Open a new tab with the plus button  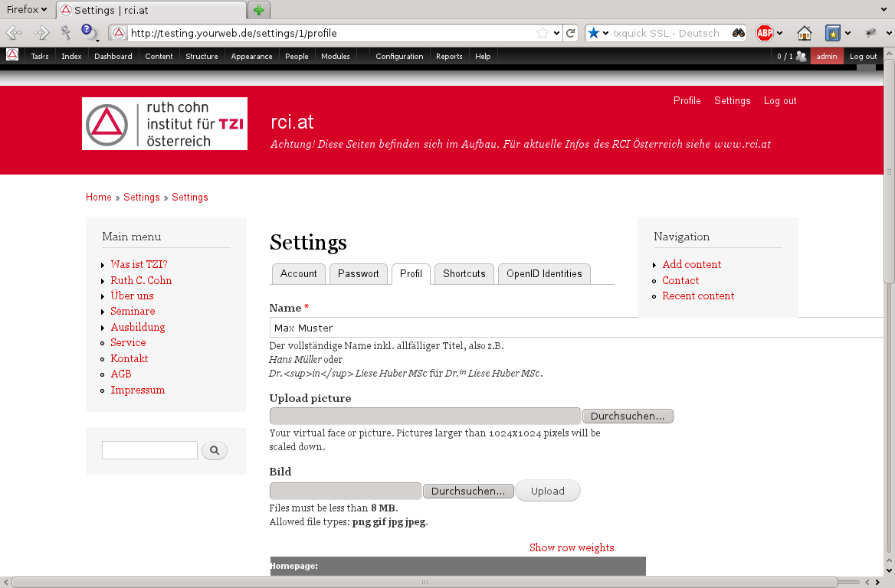[261, 10]
